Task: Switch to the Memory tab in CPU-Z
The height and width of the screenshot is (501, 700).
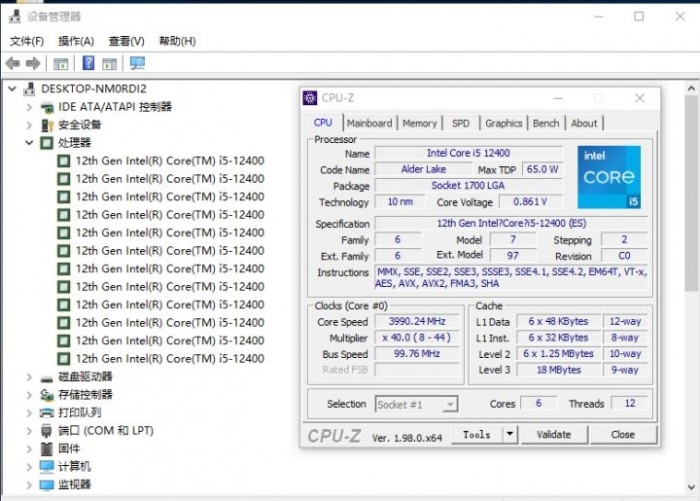Action: coord(419,123)
